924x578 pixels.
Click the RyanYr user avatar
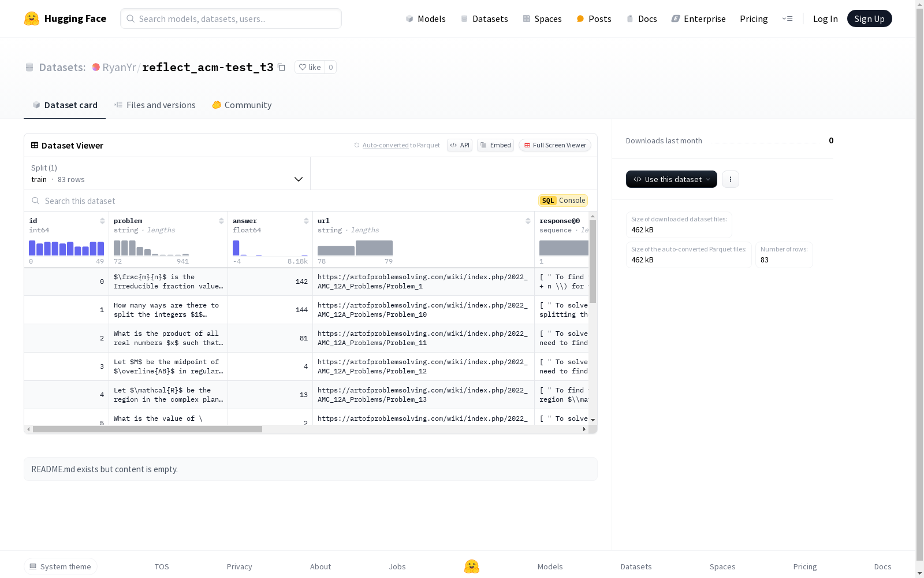point(96,67)
